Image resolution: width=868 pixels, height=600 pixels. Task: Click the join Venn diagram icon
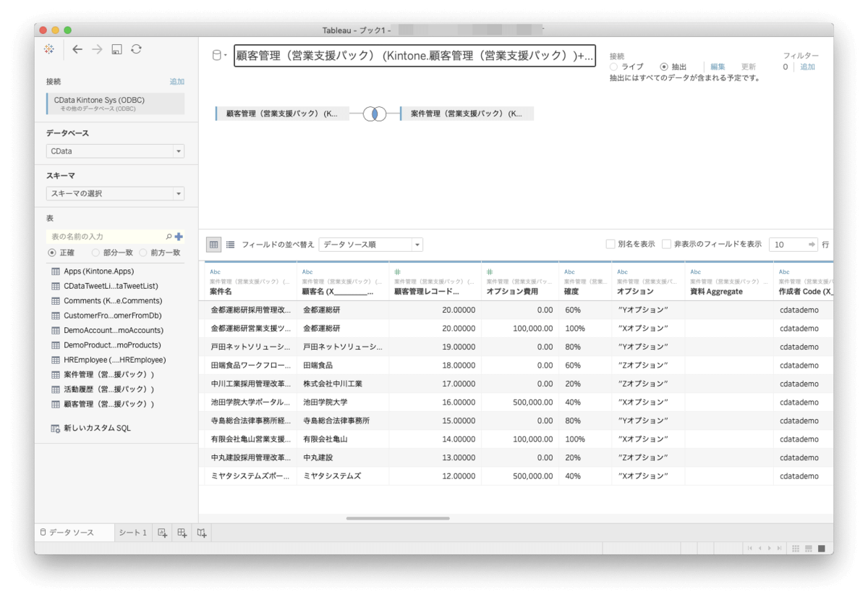375,114
